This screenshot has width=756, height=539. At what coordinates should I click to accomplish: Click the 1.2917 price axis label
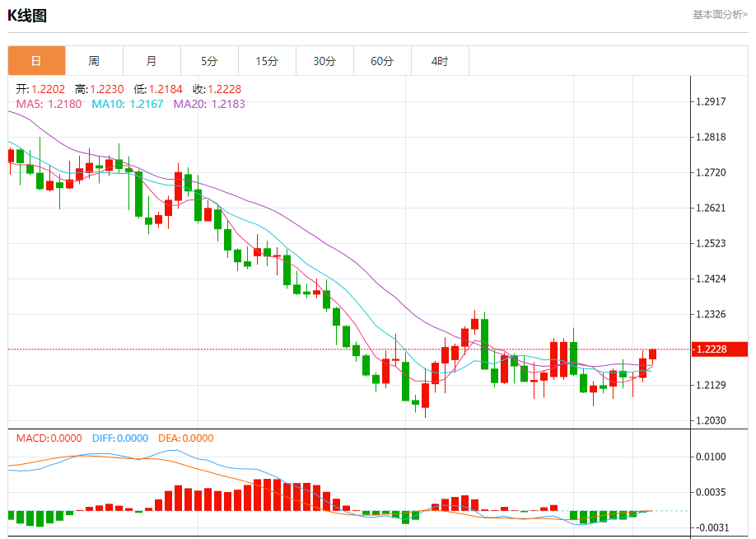tap(711, 102)
